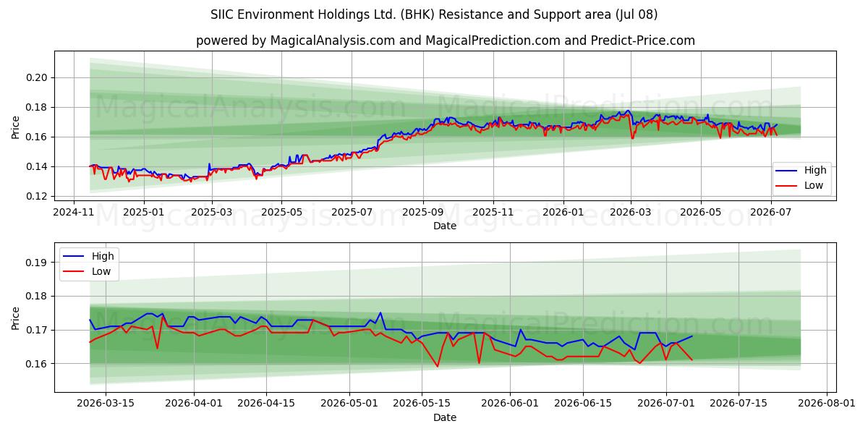Image resolution: width=868 pixels, height=434 pixels.
Task: Click the 0.18 price tick on lower chart
Action: [37, 296]
